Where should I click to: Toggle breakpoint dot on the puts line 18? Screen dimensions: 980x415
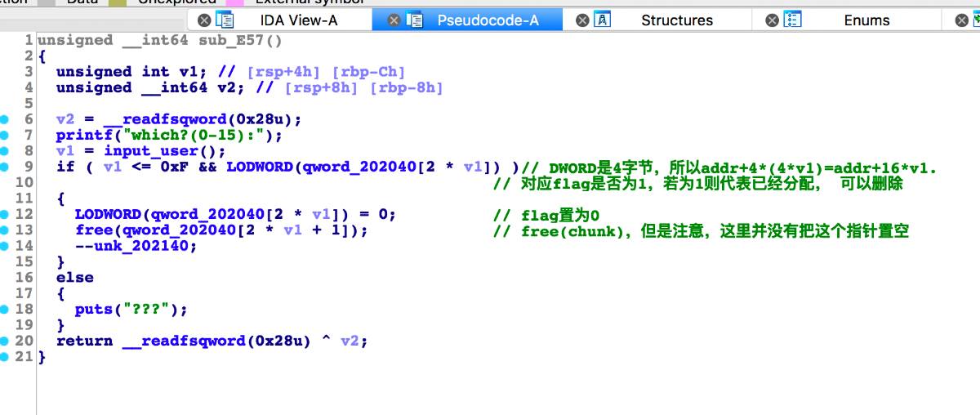[x=5, y=310]
